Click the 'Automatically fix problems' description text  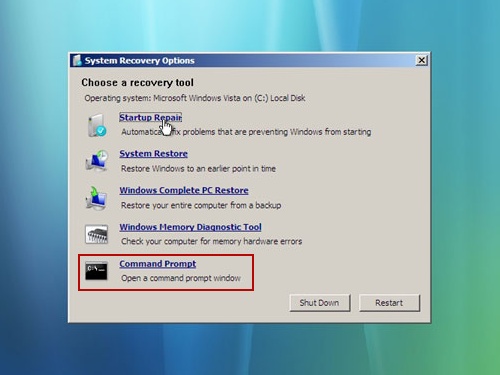[246, 132]
